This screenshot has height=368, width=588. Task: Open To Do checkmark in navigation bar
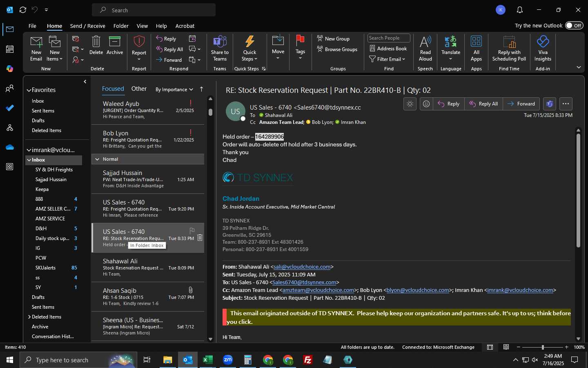10,108
